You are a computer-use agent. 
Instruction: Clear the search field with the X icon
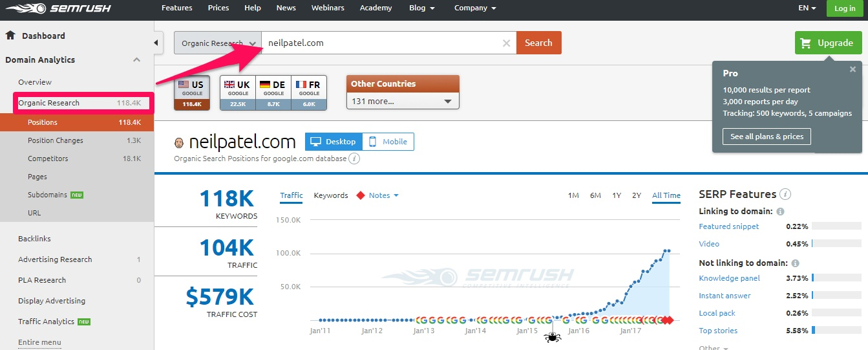pos(506,43)
